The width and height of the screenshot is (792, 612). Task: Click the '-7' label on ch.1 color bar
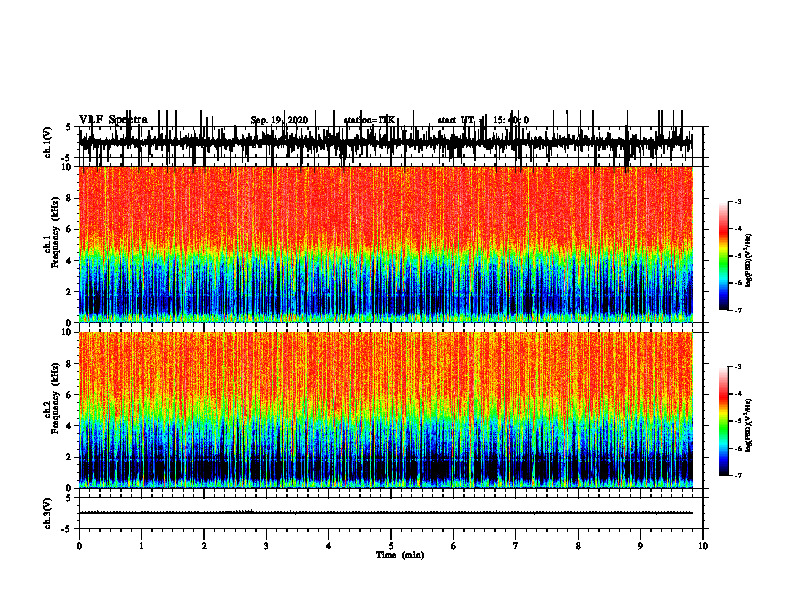(737, 310)
